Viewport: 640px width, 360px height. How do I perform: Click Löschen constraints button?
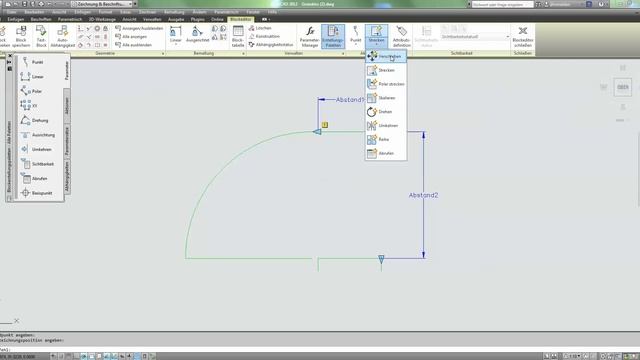pos(260,28)
